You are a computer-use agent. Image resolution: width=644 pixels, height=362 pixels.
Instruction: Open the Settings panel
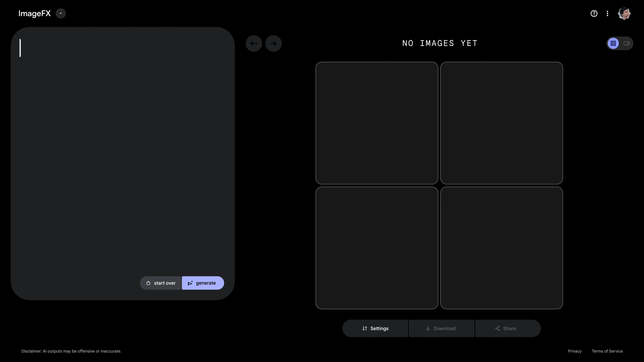(375, 328)
